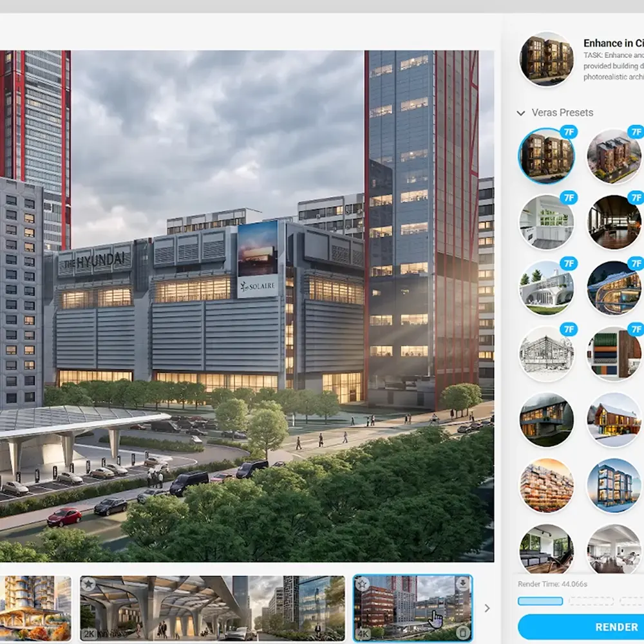Select the dark wooden interior preset
The width and height of the screenshot is (644, 644).
point(615,222)
